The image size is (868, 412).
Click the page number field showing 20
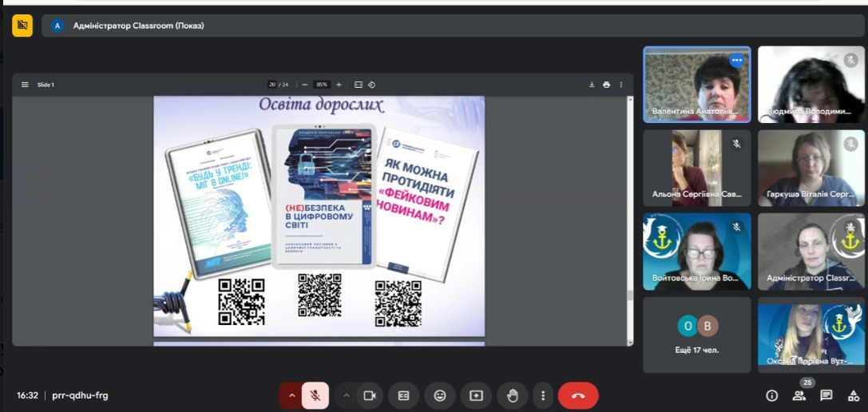[272, 85]
